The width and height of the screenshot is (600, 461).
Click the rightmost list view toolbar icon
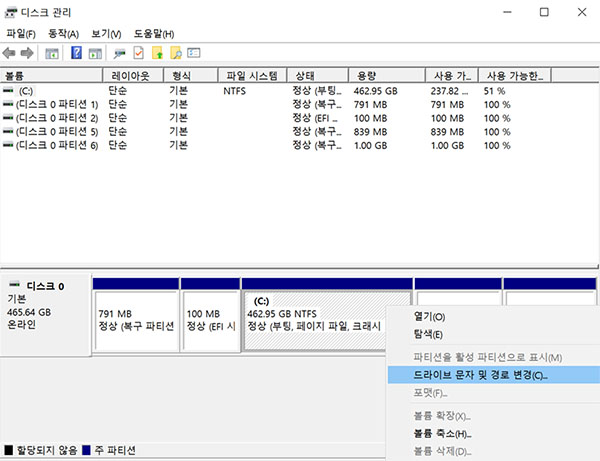click(x=194, y=53)
